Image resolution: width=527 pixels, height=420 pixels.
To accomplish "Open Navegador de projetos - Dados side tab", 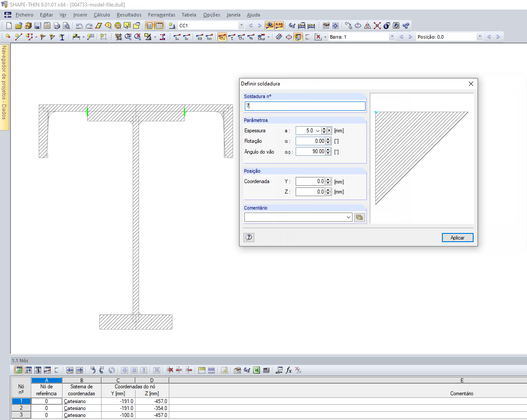I will pyautogui.click(x=4, y=87).
